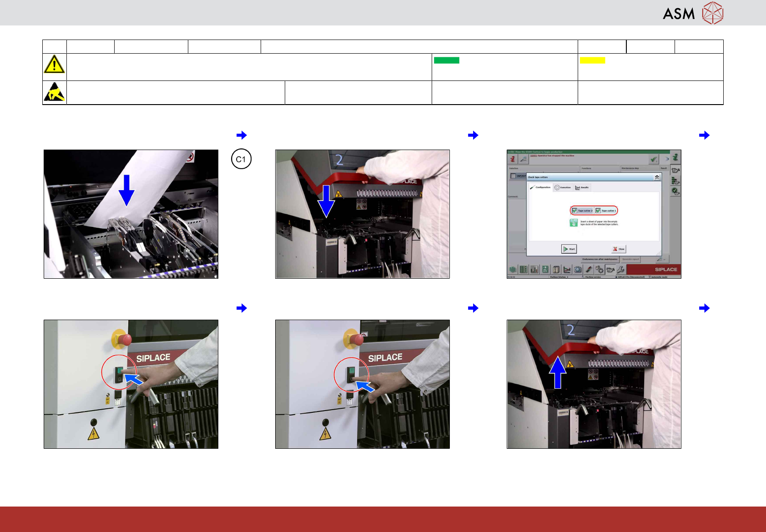Click the red SIPLACE logo panel in screen
The height and width of the screenshot is (532, 766).
click(654, 270)
